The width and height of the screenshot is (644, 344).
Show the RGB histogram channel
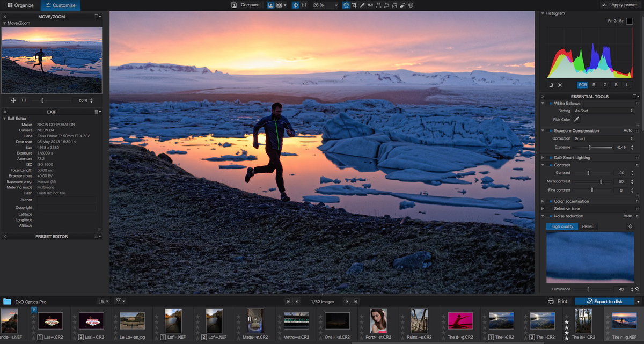tap(582, 85)
